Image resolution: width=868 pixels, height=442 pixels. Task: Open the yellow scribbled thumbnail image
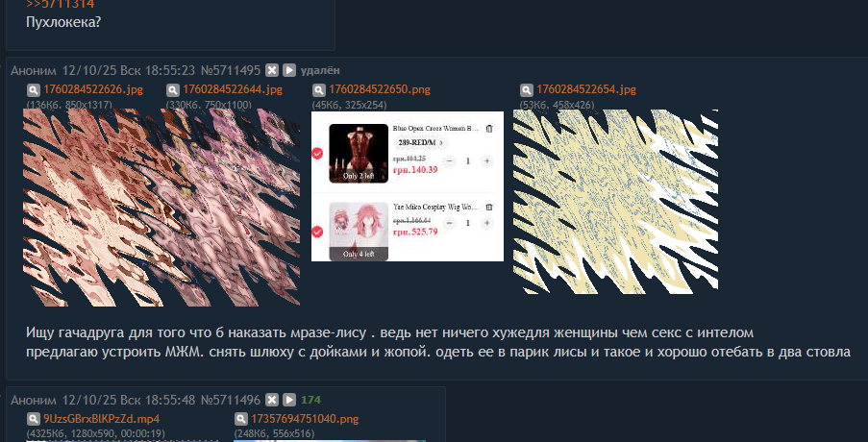coord(615,202)
